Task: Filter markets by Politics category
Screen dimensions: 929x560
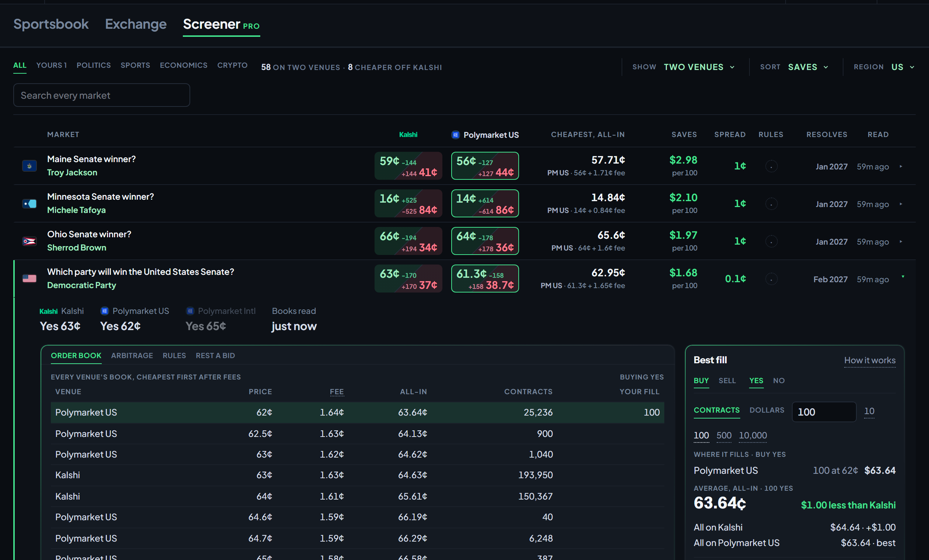Action: tap(94, 65)
